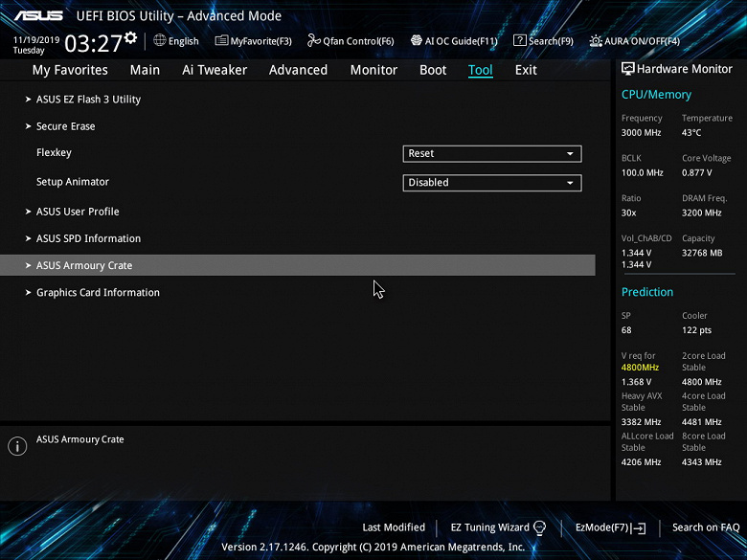Click the Version 2.17.1246 copyright line

(x=373, y=547)
